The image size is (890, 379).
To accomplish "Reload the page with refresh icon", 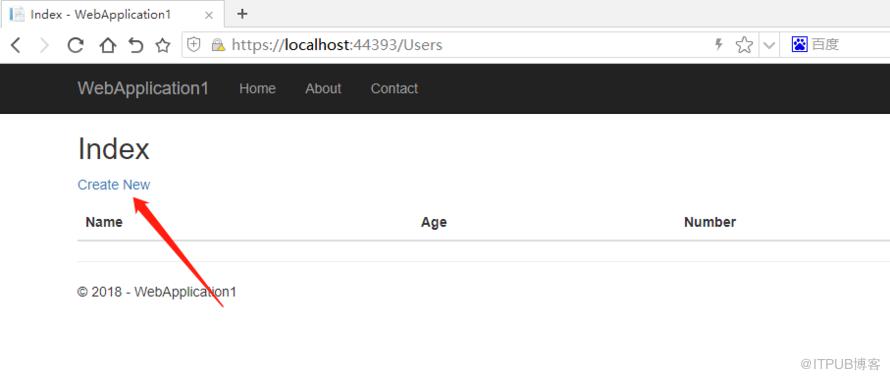I will [x=75, y=45].
